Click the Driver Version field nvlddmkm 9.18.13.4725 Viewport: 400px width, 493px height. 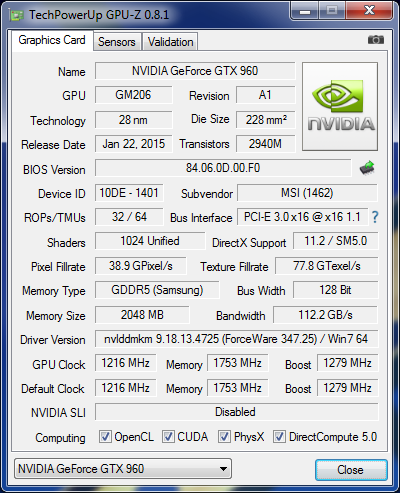237,339
